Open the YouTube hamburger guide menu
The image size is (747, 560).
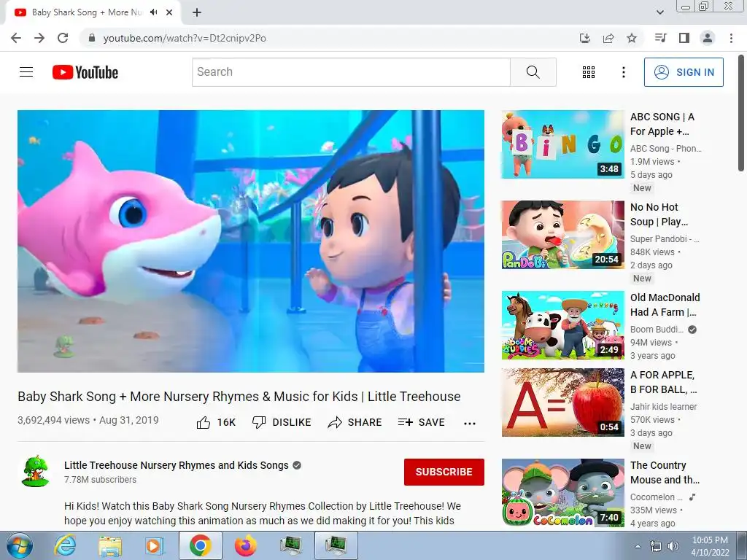tap(26, 72)
